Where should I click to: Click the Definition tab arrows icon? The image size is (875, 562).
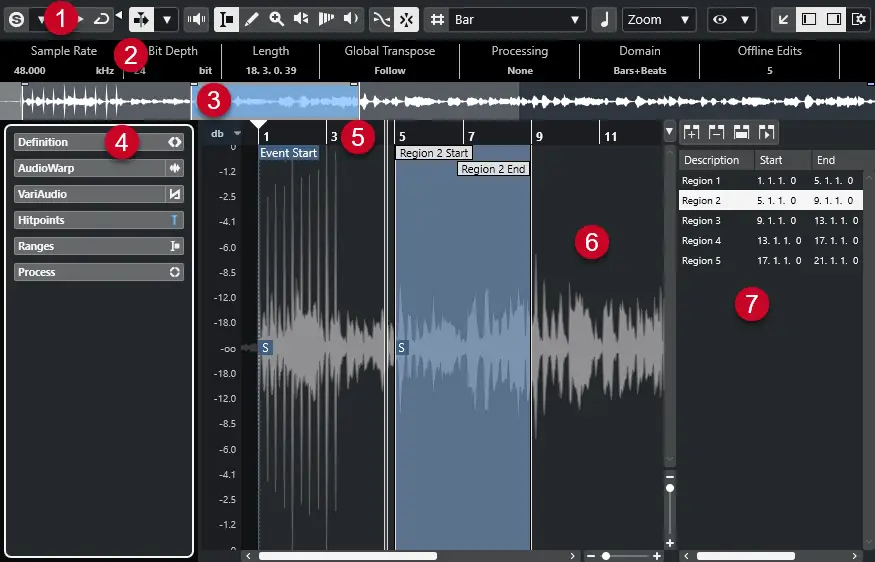175,142
